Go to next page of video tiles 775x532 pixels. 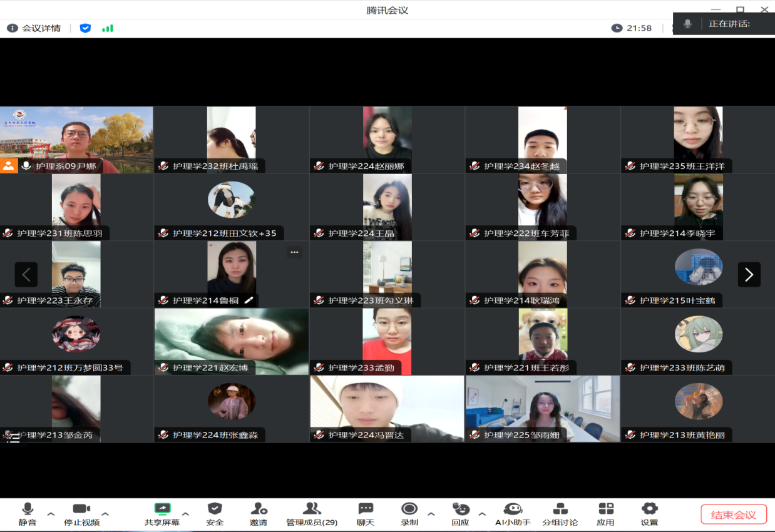point(749,274)
